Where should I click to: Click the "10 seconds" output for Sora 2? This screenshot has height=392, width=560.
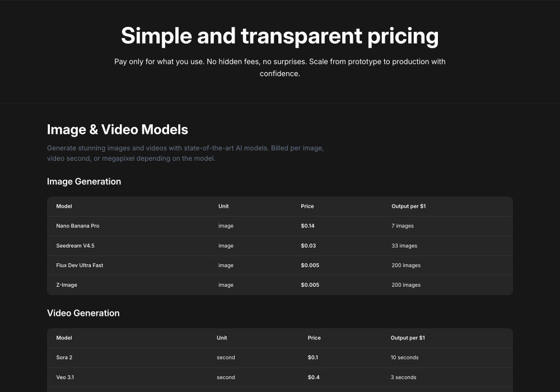click(404, 357)
